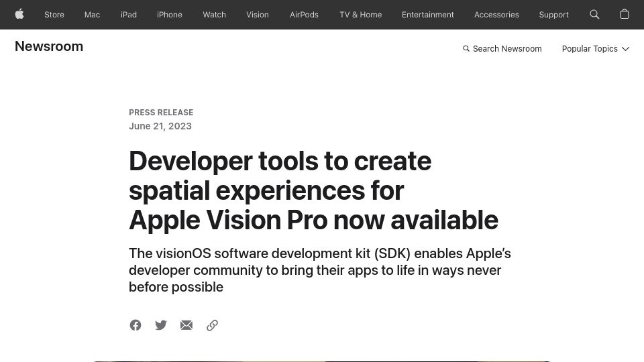Open the Accessories menu item

(496, 15)
